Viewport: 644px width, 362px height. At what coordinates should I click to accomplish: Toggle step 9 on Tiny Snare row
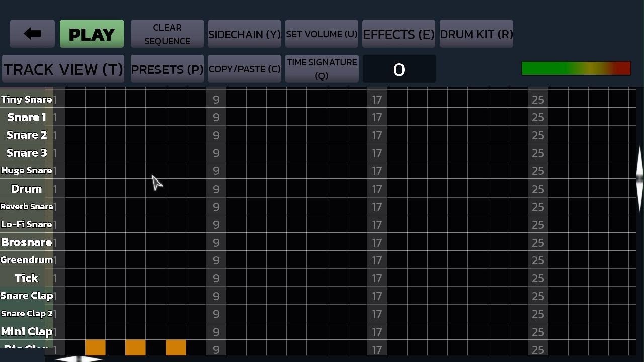[216, 99]
